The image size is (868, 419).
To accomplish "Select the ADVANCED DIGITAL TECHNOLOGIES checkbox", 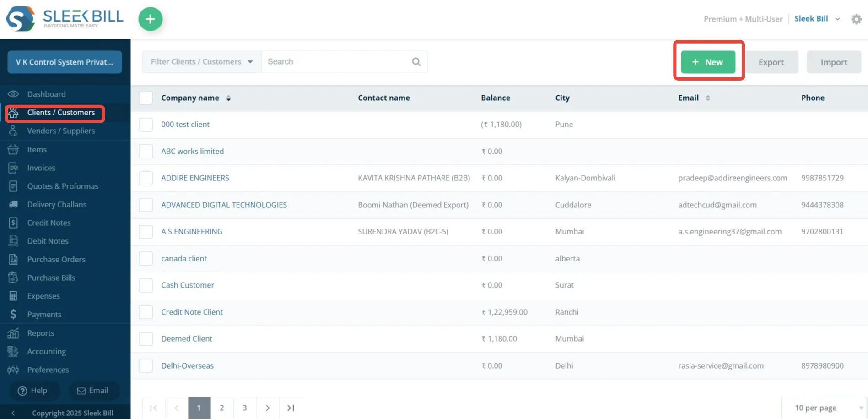I will (146, 205).
